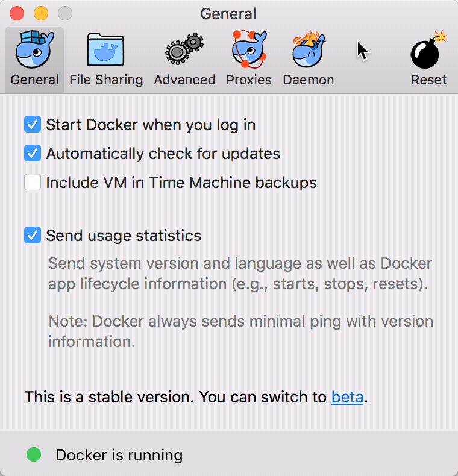Click the Advanced tab label text
Screen dimensions: 458x476
(x=184, y=80)
